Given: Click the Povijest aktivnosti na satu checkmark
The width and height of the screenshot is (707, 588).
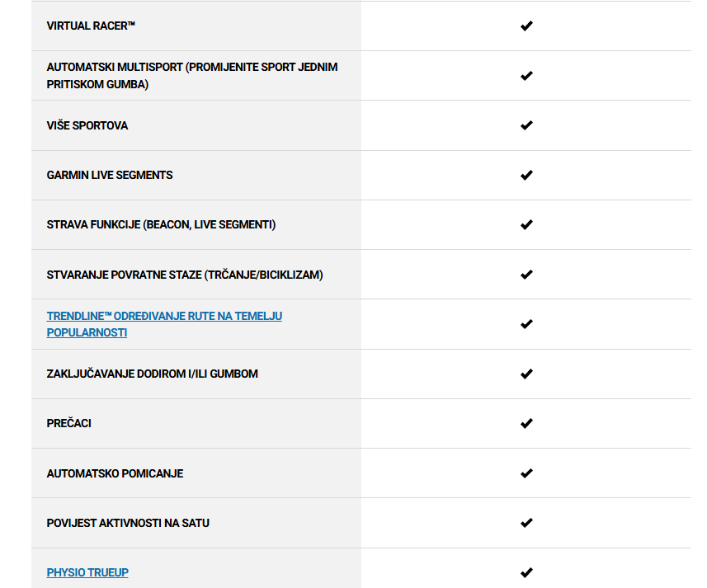Looking at the screenshot, I should pos(526,523).
